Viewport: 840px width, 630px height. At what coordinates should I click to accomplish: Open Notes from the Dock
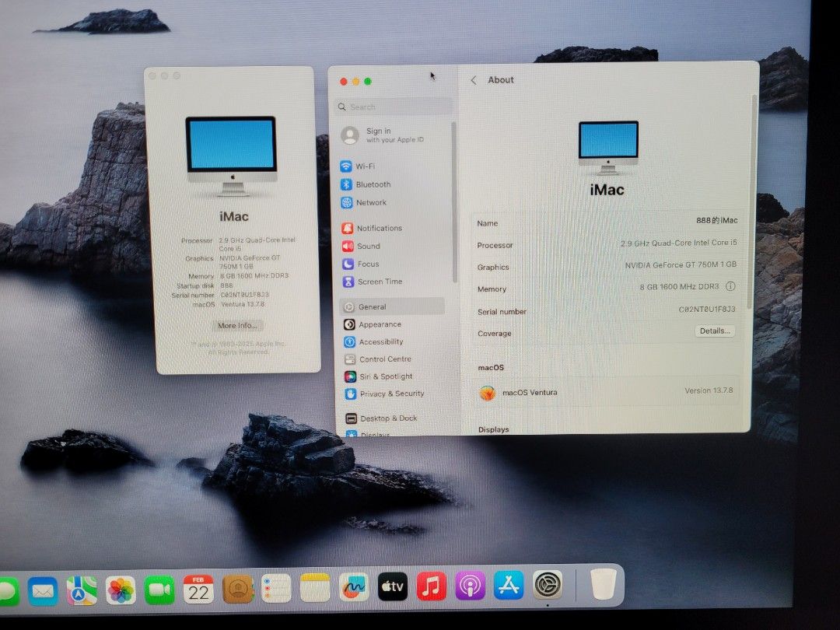pos(314,588)
